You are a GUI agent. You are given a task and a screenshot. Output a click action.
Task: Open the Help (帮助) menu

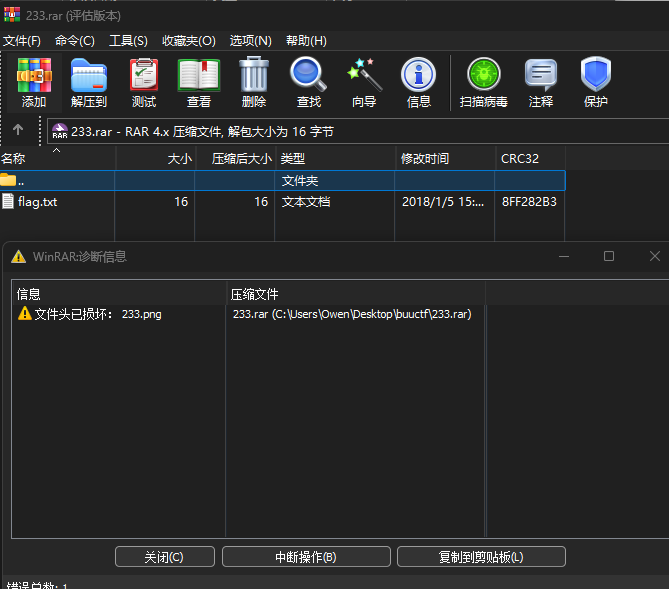coord(306,41)
